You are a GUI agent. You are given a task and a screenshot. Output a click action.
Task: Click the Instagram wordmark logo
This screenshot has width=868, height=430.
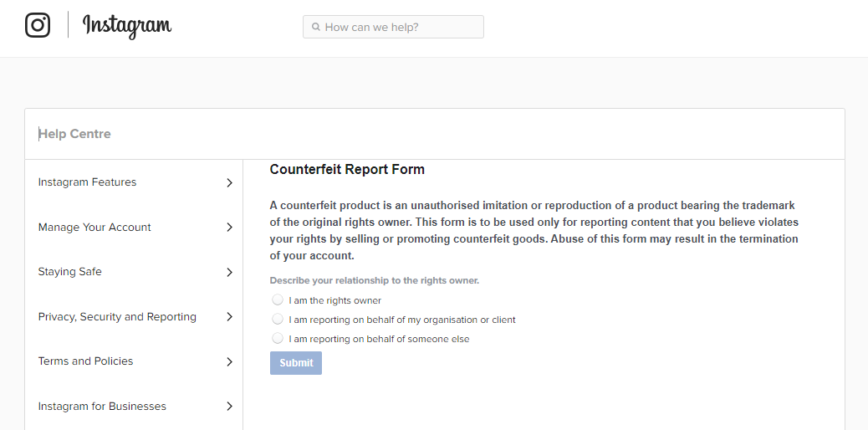pos(127,26)
